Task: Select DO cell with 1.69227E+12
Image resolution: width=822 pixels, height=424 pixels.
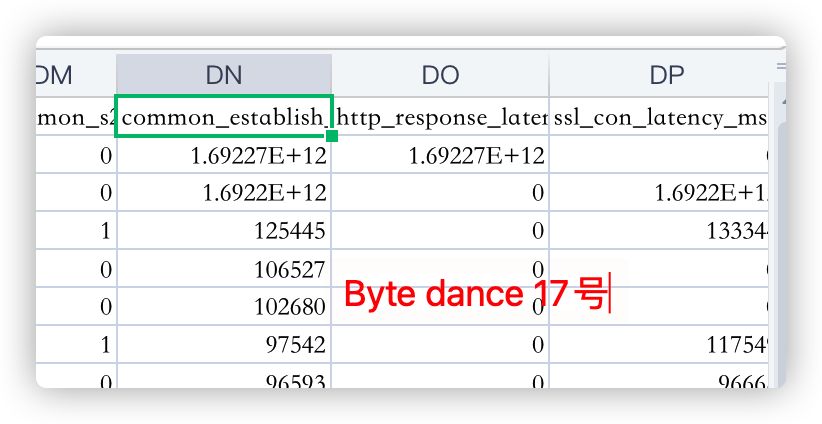Action: [x=439, y=156]
